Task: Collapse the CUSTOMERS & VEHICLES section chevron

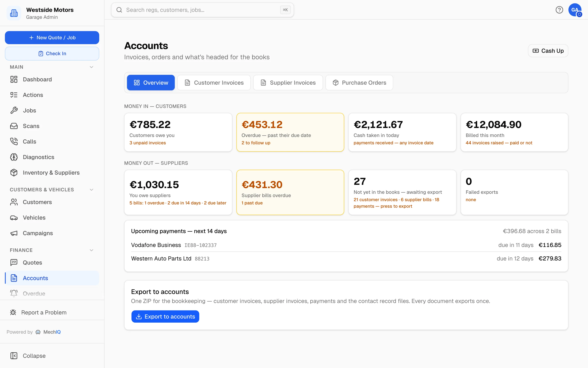Action: (91, 190)
